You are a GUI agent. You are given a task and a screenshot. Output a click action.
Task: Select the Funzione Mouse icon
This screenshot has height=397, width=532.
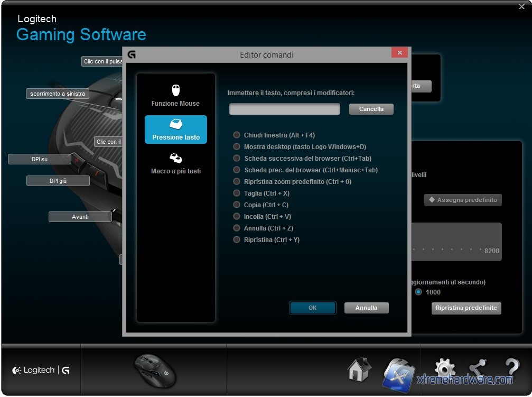click(176, 90)
